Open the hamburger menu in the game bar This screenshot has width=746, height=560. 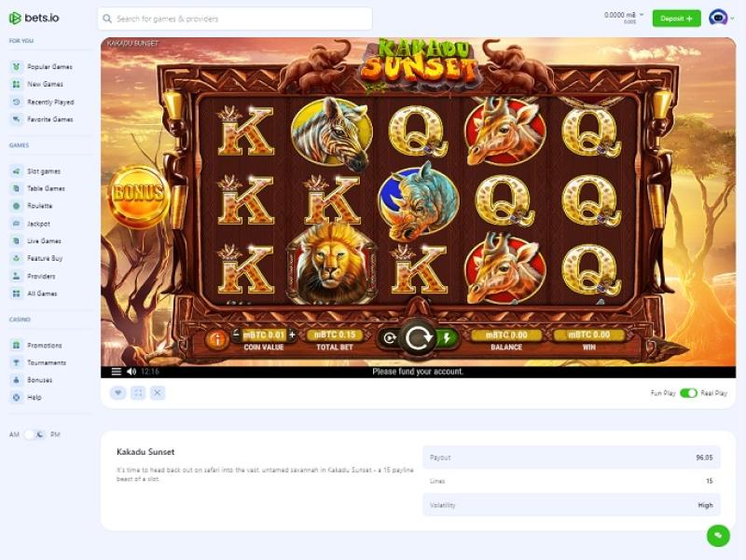[x=116, y=372]
